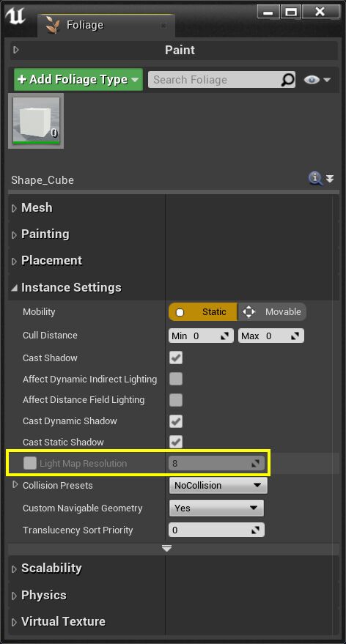Open the Custom Navigable Geometry dropdown
The image size is (346, 644).
216,508
